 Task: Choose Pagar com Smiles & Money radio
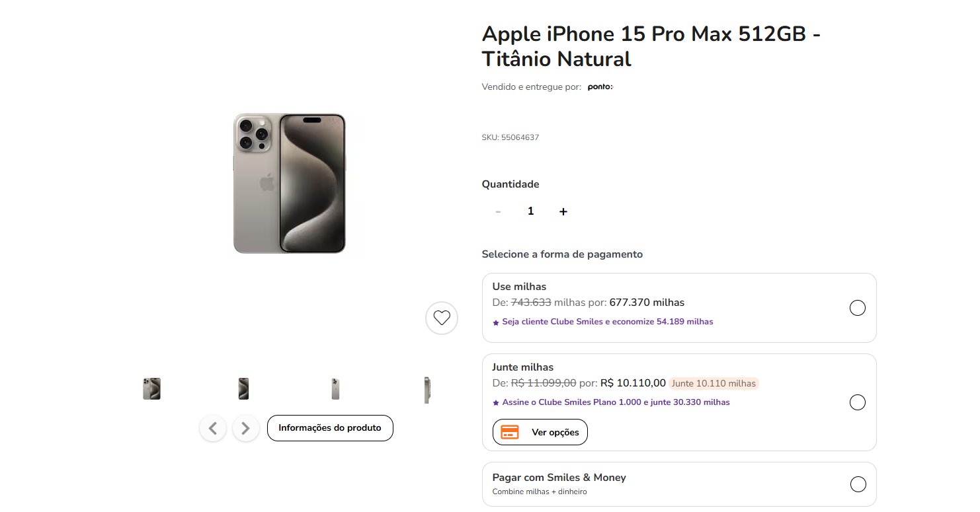click(858, 484)
